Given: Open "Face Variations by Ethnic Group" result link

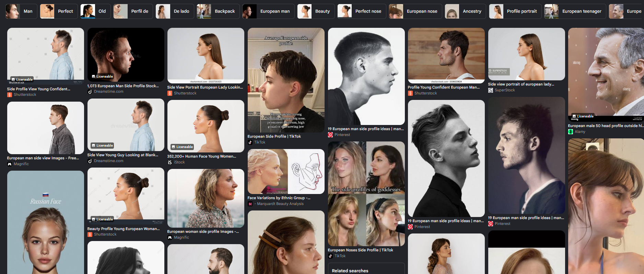Looking at the screenshot, I should point(279,198).
